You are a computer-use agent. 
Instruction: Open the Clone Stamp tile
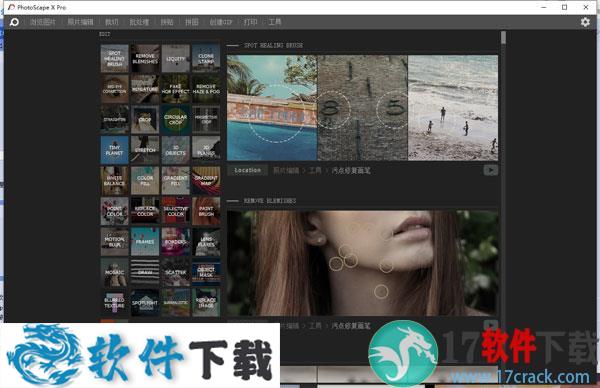(206, 58)
